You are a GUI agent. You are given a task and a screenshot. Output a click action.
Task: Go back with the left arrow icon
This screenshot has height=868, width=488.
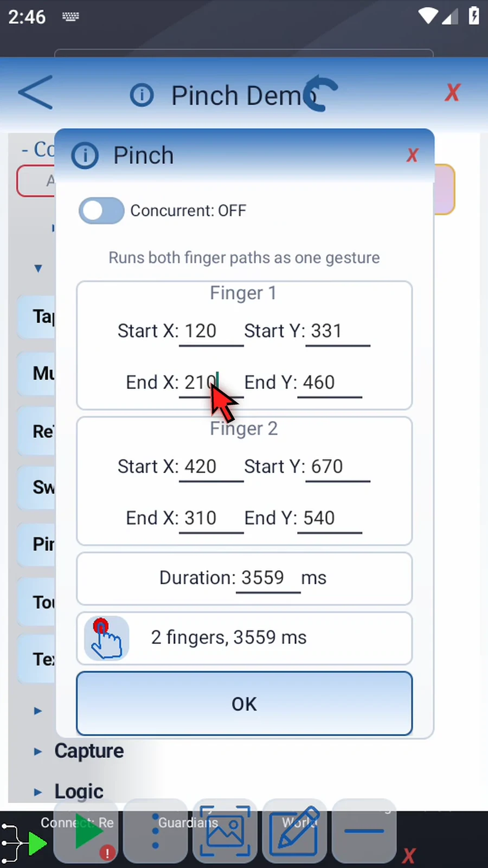36,92
